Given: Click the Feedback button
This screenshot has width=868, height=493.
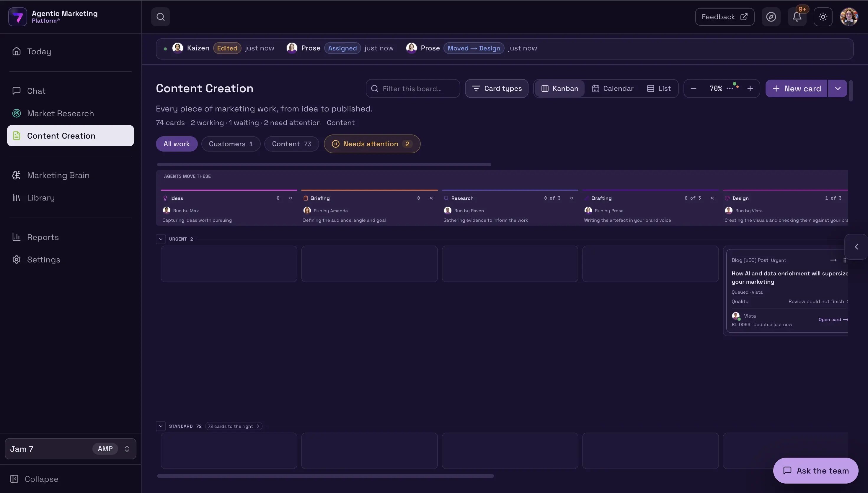Looking at the screenshot, I should [x=725, y=17].
